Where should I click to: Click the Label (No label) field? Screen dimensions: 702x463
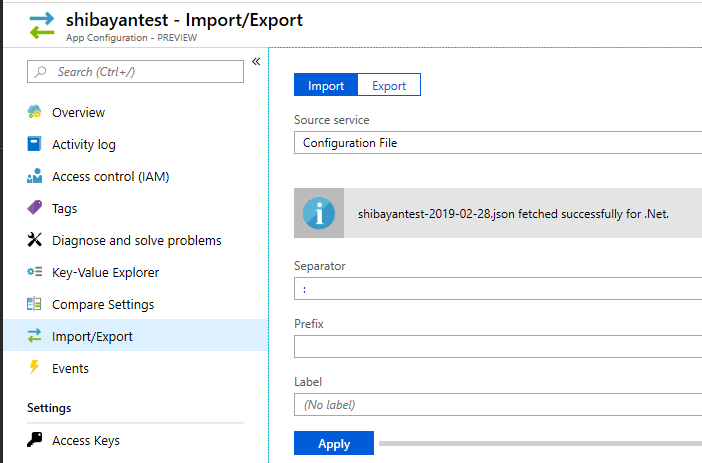[498, 405]
